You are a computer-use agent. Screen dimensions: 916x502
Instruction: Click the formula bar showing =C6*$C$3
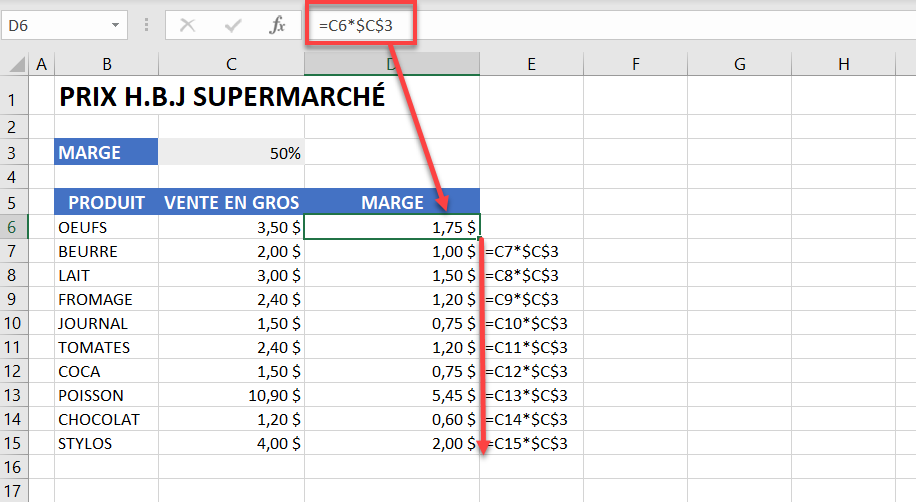[x=608, y=26]
